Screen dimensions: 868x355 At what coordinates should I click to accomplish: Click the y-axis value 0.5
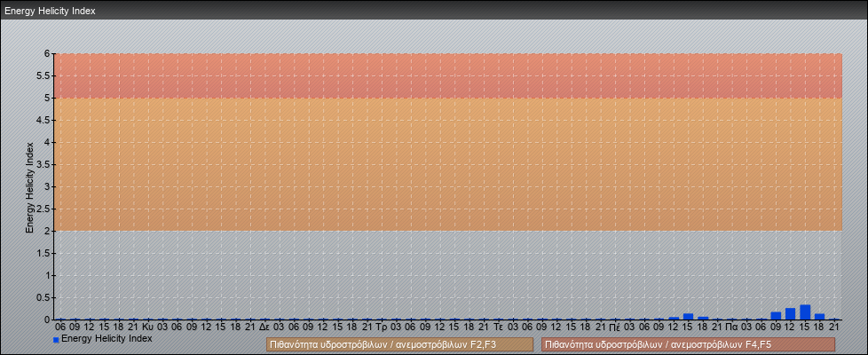point(43,297)
